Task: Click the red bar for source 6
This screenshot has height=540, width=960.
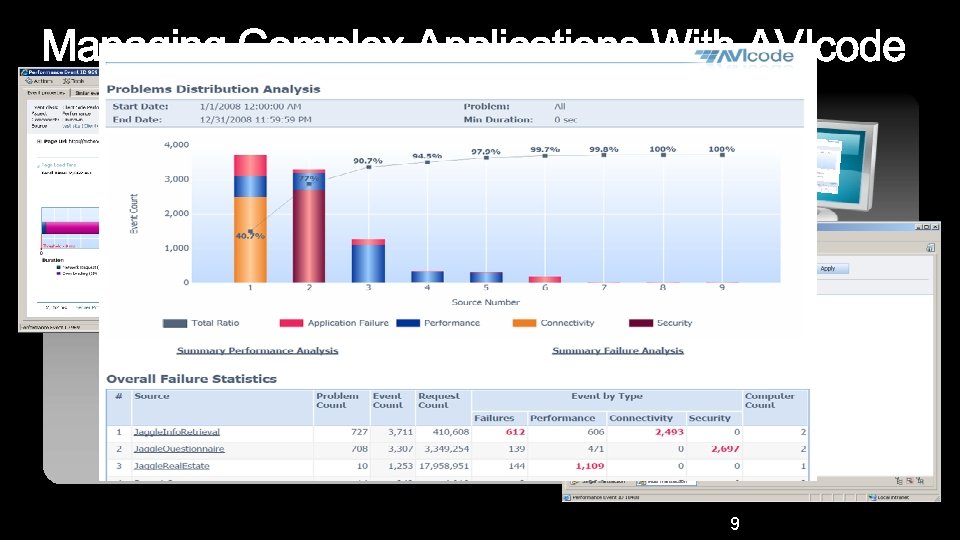Action: coord(545,279)
